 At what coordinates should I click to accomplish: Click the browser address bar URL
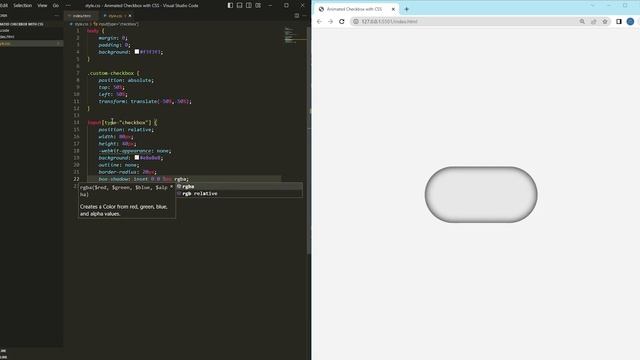(389, 22)
